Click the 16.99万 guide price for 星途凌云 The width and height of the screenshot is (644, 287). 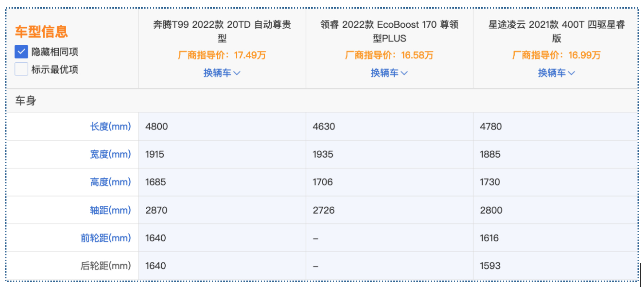point(584,55)
